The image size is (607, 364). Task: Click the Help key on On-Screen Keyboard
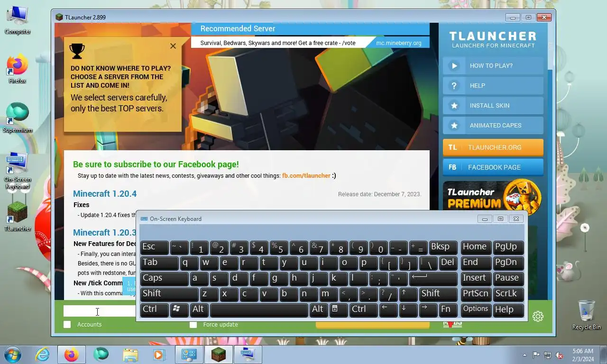508,310
